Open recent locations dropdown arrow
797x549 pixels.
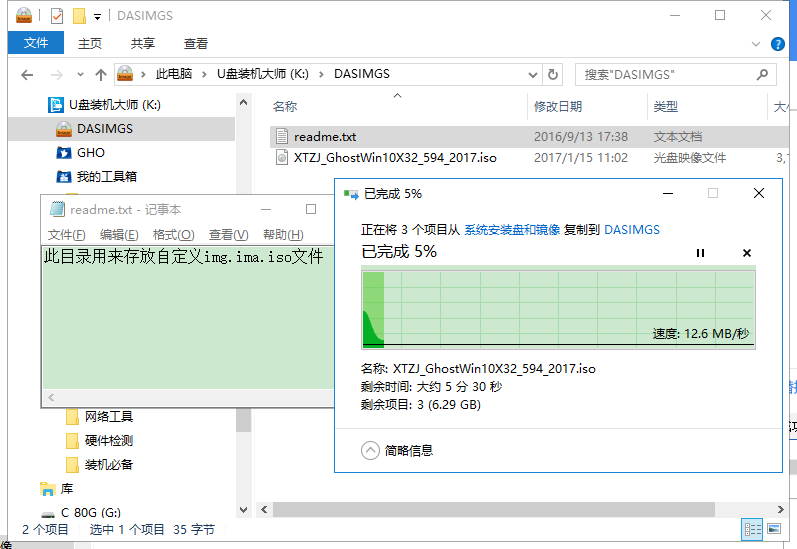click(x=80, y=75)
